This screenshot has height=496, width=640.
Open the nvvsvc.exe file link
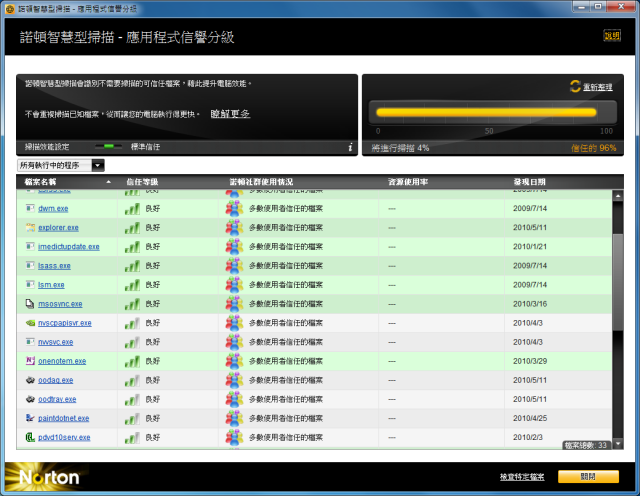(56, 343)
